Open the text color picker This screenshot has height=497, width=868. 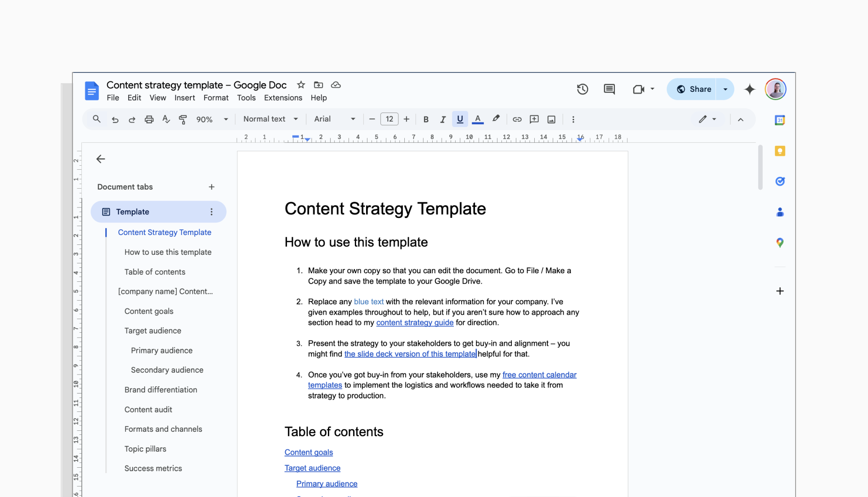tap(478, 119)
